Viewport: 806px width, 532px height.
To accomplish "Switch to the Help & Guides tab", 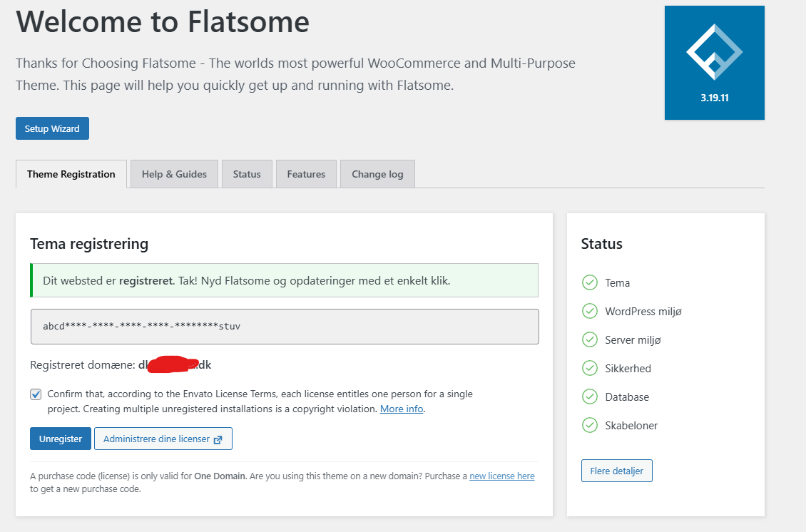I will [x=174, y=175].
